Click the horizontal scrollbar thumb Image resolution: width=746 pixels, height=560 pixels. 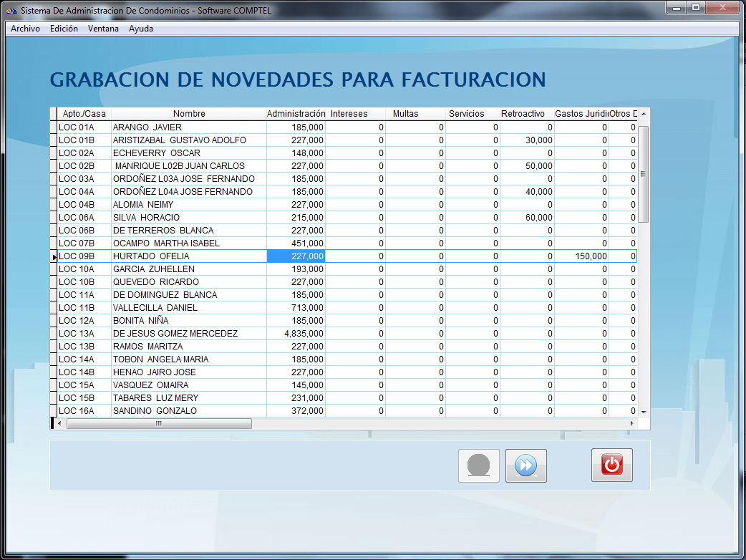[x=159, y=423]
